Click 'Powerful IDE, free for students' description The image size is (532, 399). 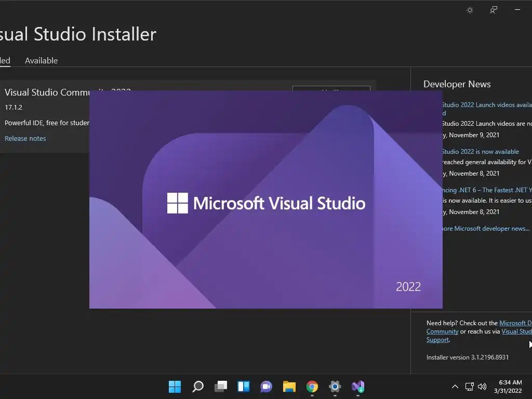[x=47, y=123]
